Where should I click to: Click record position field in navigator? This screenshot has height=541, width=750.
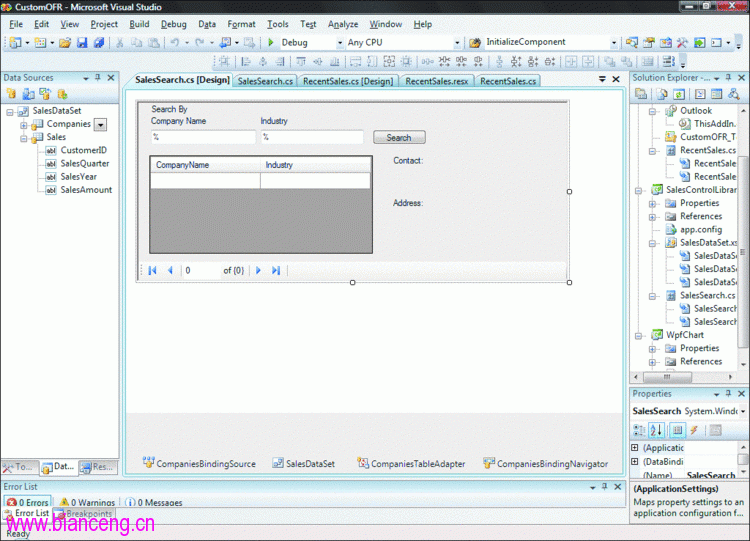coord(200,270)
